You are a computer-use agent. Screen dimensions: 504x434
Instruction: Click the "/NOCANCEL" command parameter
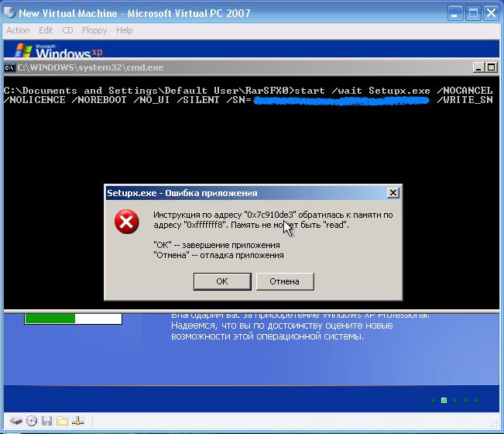[465, 91]
